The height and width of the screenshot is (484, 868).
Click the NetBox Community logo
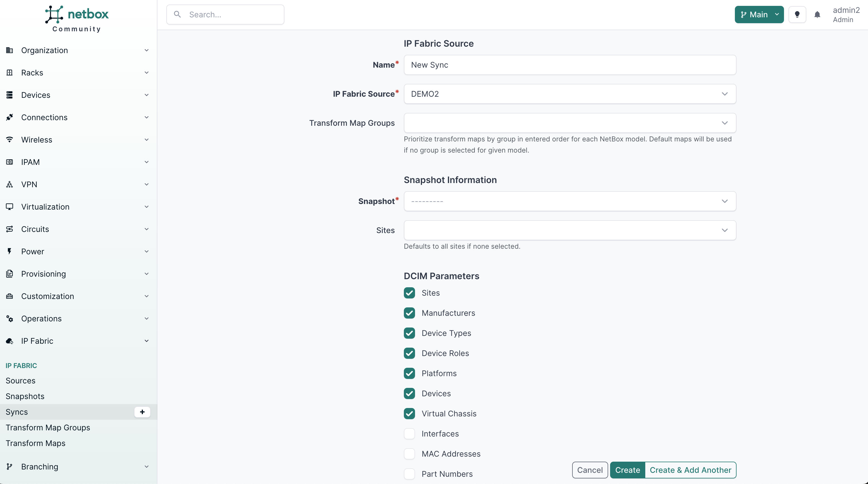(x=77, y=18)
